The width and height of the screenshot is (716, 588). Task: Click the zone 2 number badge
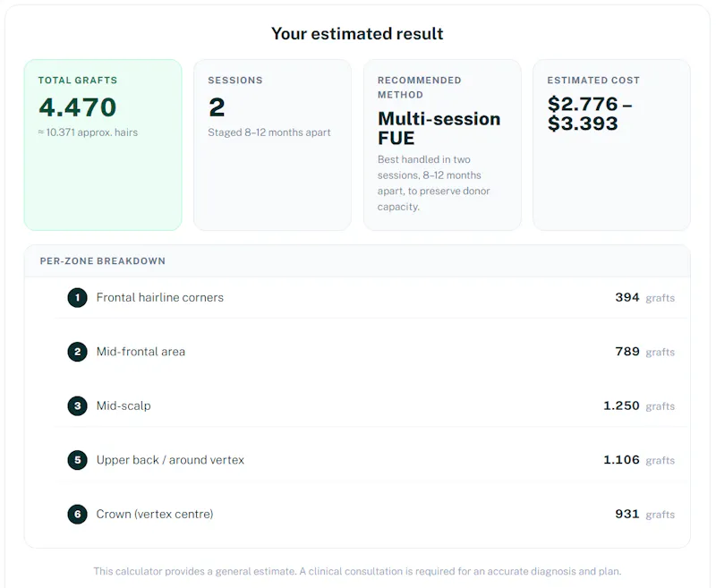[x=78, y=352]
